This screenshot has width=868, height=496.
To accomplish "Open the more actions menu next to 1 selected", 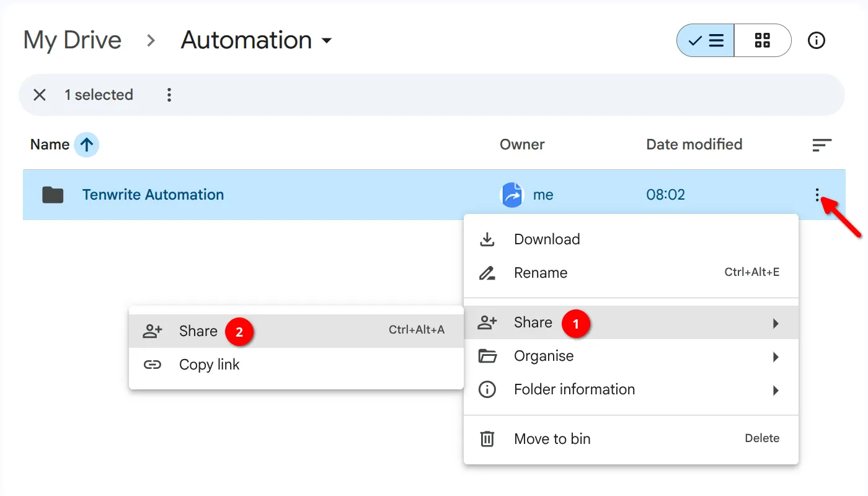I will point(169,94).
